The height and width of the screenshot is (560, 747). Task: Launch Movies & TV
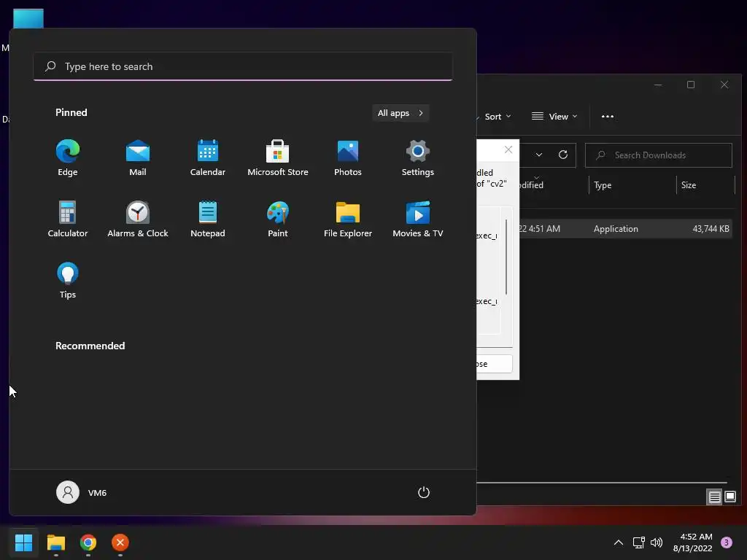418,219
